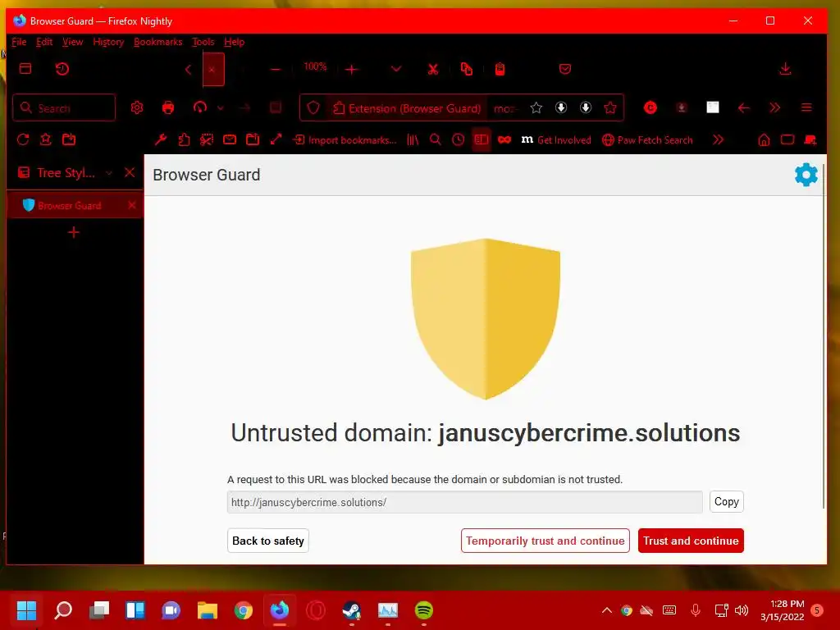The width and height of the screenshot is (840, 630).
Task: Click the wrench developer tools icon
Action: [x=160, y=139]
